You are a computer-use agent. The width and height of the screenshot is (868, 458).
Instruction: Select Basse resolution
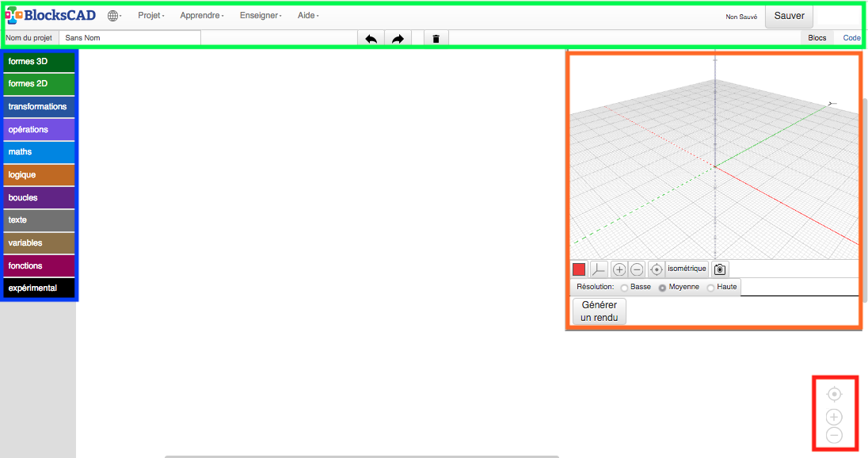624,288
